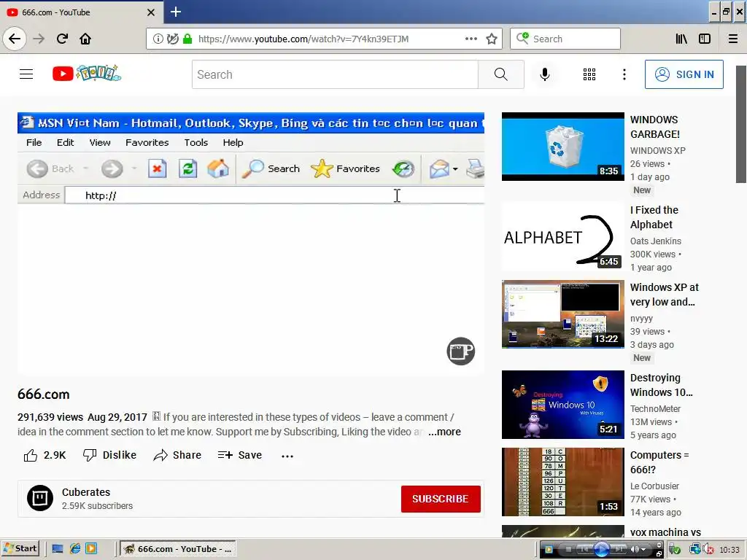This screenshot has height=560, width=747.
Task: Visit the TechnoMeter channel
Action: point(655,408)
